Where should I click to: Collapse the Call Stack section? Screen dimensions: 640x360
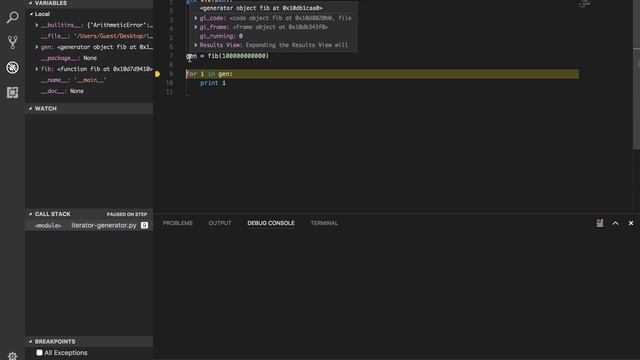(30, 214)
